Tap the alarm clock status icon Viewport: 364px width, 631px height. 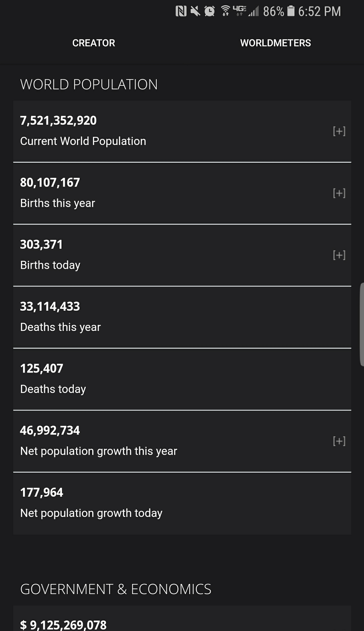(210, 11)
